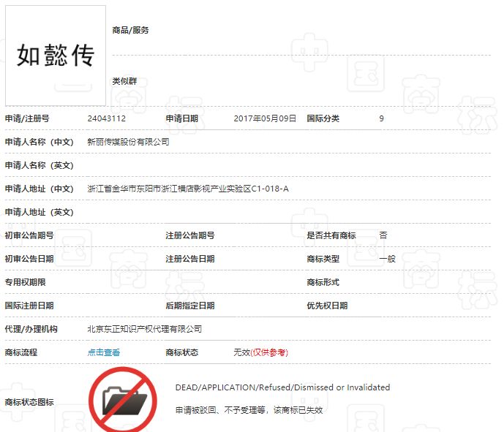Select the DEAD/APPLICATION status description line
This screenshot has height=432, width=504.
tap(282, 387)
